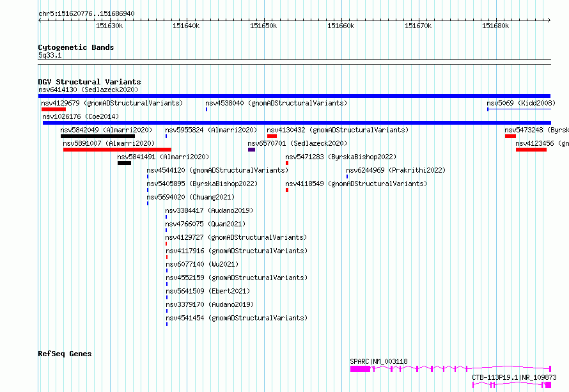Click the nsv4117916 (gnomADStructuralVariants) label
Viewport: 569px width, 392px height.
(x=237, y=251)
